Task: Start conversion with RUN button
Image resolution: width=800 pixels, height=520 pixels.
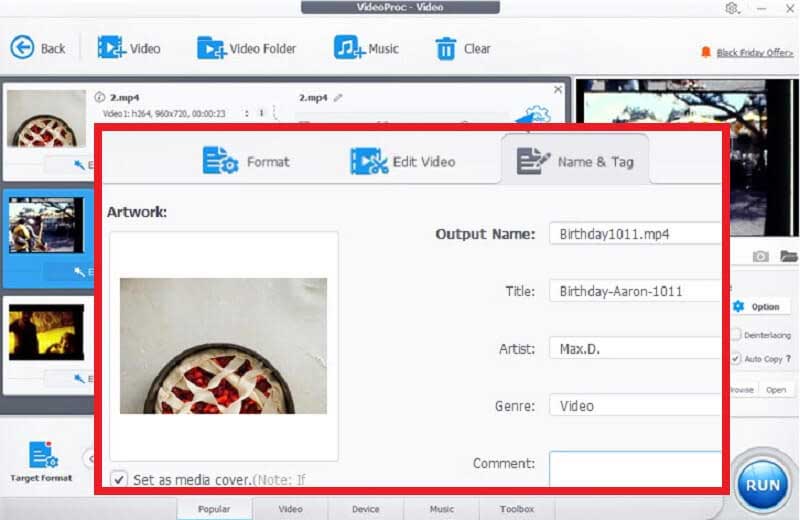Action: [x=763, y=485]
